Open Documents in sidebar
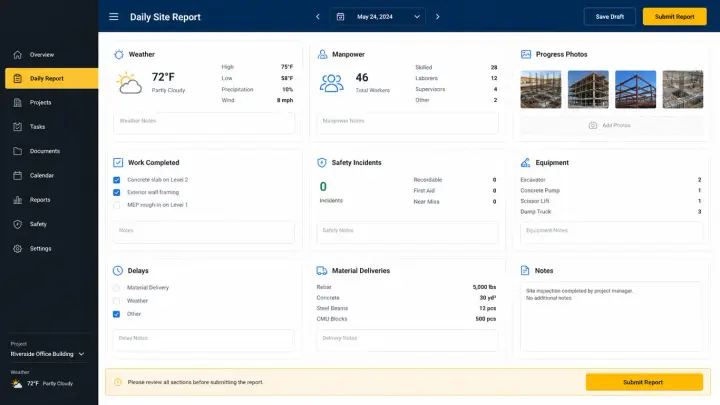The width and height of the screenshot is (720, 405). (49, 151)
